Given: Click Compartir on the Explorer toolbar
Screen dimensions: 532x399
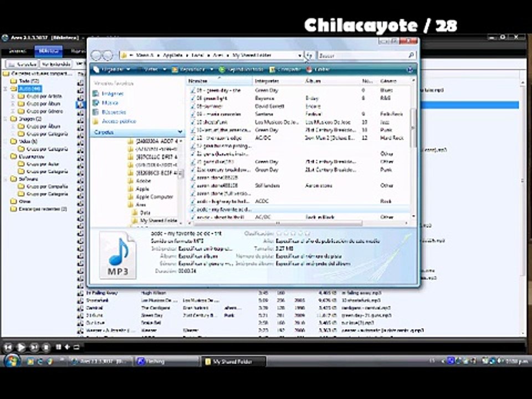Looking at the screenshot, I should pos(285,70).
